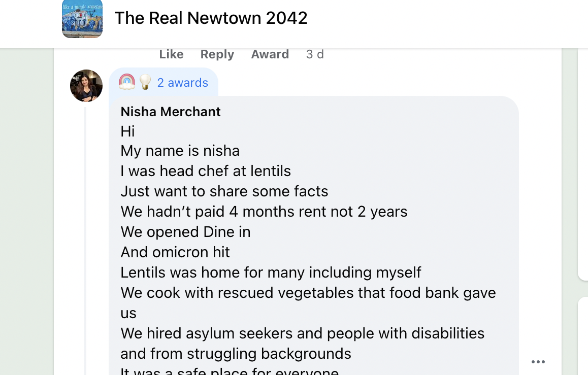Click the "I was head chef at lentils" text
Image resolution: width=588 pixels, height=375 pixels.
pyautogui.click(x=206, y=171)
